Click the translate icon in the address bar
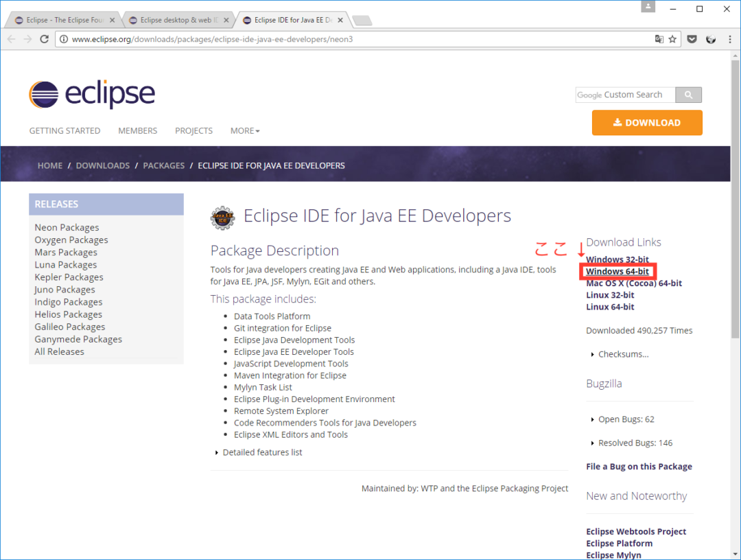Screen dimensions: 741x560 (x=659, y=39)
